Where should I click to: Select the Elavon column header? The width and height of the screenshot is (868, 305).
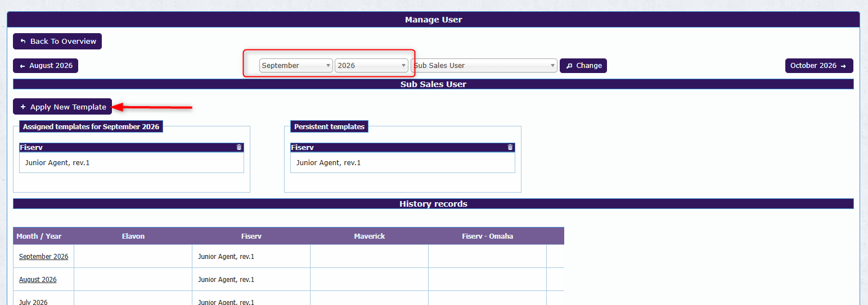pyautogui.click(x=133, y=236)
